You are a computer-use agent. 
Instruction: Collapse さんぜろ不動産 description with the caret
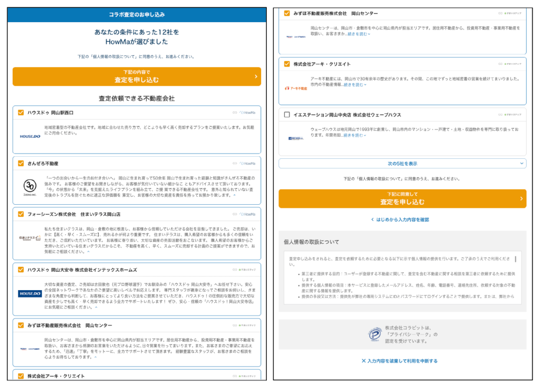[235, 194]
